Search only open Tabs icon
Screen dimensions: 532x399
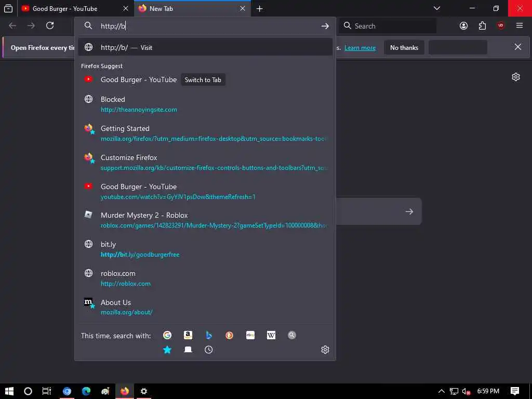[x=188, y=350]
